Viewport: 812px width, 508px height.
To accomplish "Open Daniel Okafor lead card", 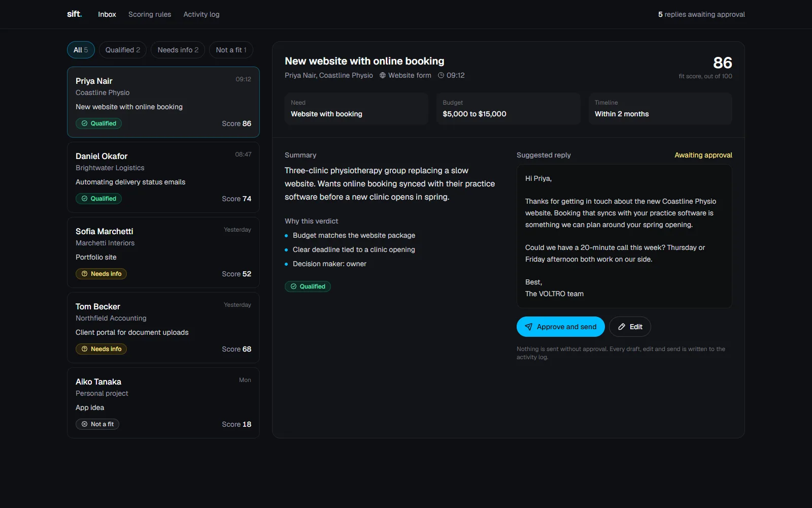I will click(163, 177).
